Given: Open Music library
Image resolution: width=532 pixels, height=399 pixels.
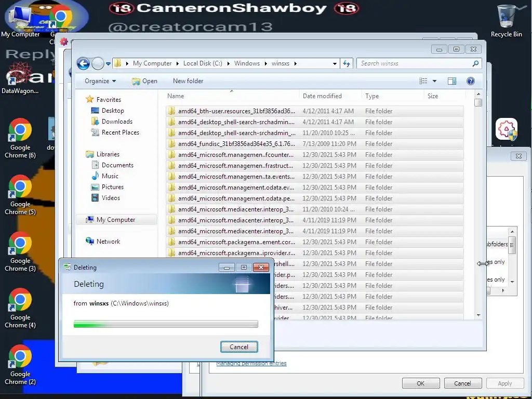Looking at the screenshot, I should tap(105, 176).
